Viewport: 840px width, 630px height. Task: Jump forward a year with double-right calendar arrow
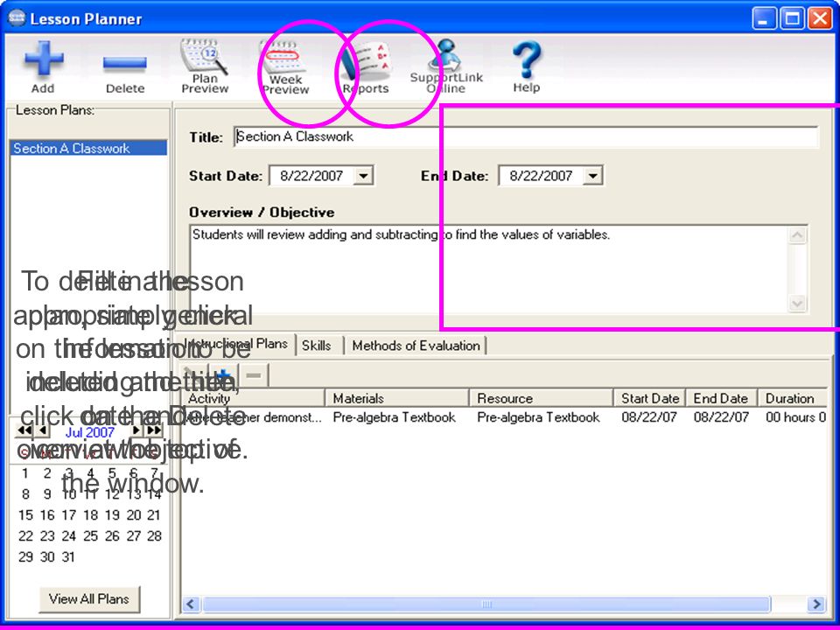pos(154,430)
